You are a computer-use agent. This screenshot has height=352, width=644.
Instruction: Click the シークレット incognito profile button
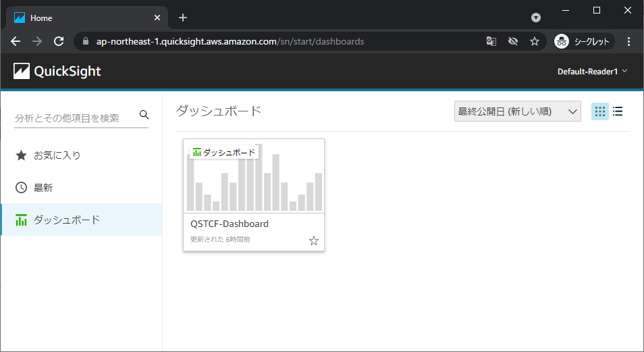(x=584, y=41)
